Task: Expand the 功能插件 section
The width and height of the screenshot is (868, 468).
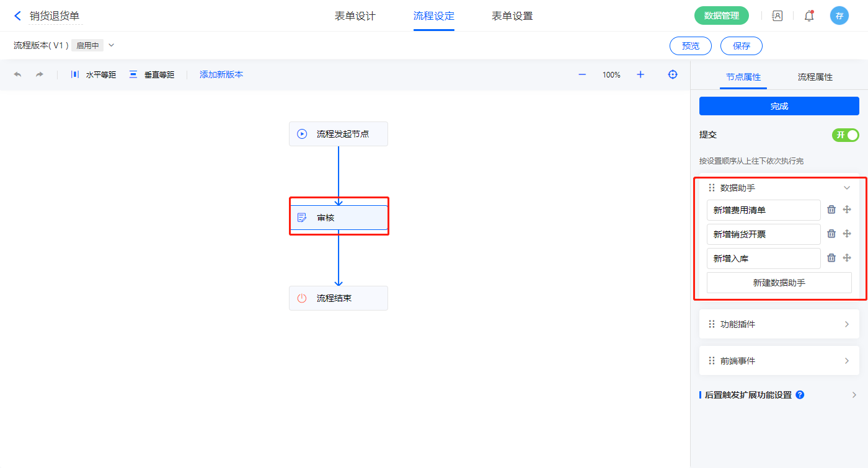Action: (846, 324)
